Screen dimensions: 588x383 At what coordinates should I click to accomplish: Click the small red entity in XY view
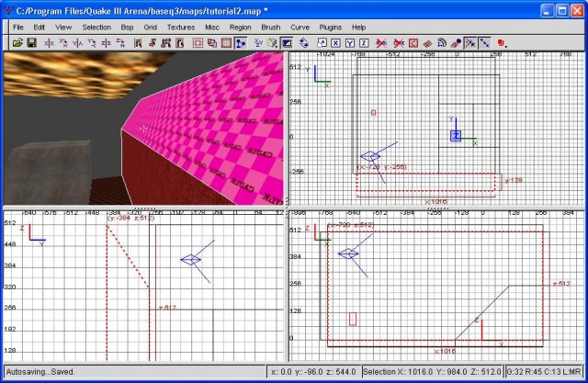[373, 112]
